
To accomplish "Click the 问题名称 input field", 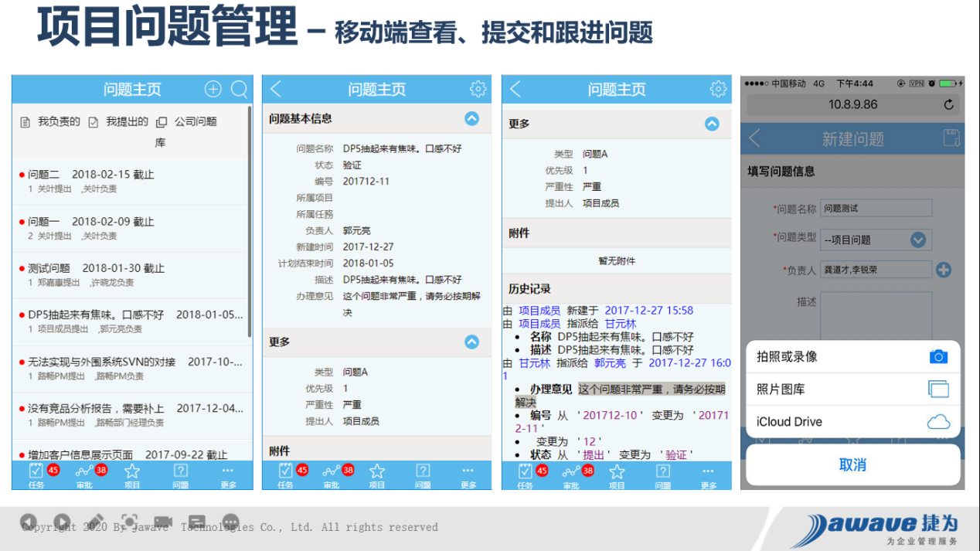I will pyautogui.click(x=876, y=208).
